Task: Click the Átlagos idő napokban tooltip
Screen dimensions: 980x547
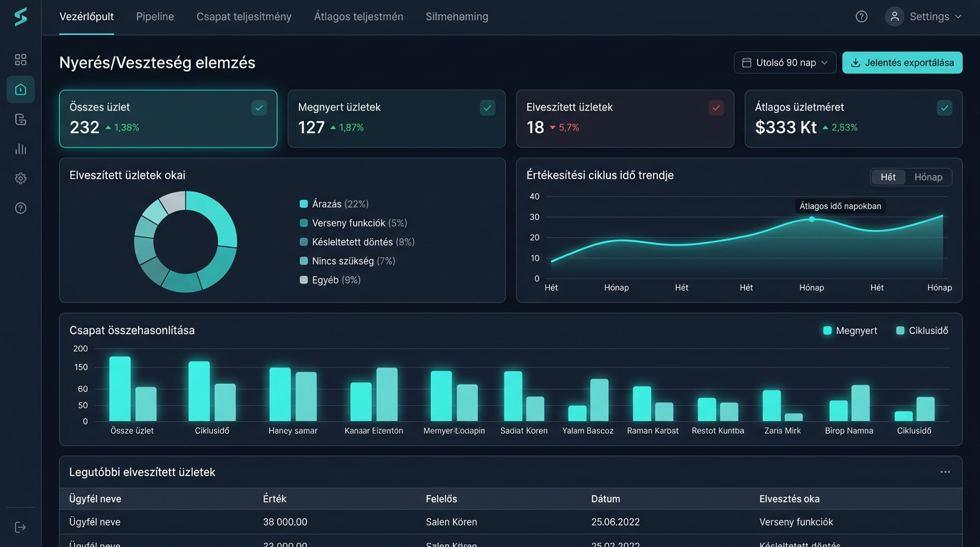Action: (x=840, y=206)
